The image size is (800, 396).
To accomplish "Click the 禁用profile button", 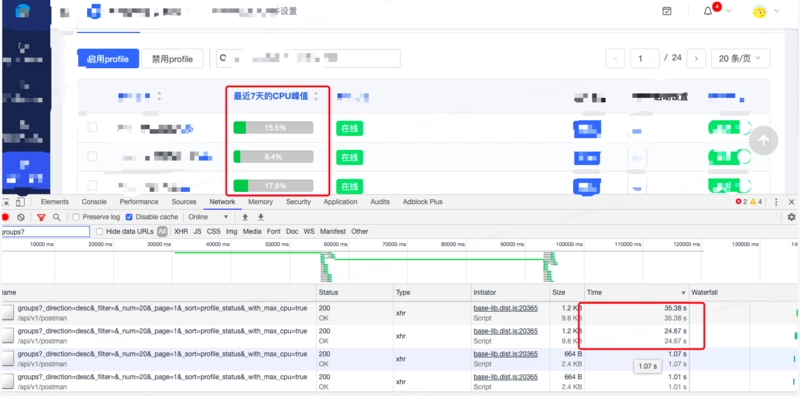I will tap(172, 59).
